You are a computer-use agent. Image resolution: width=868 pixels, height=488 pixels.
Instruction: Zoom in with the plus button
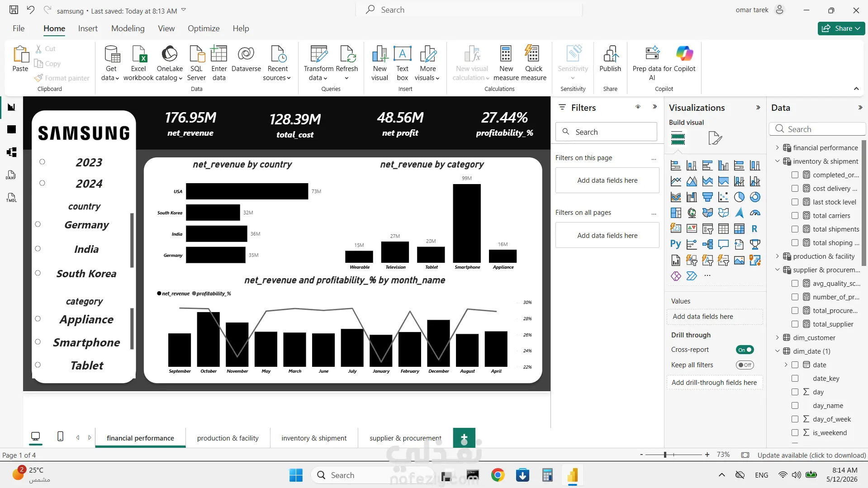707,455
